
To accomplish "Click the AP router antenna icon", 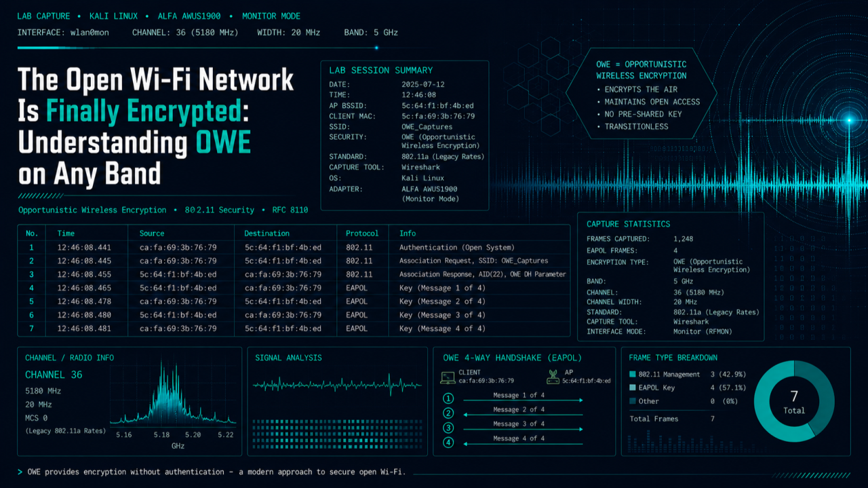I will point(553,376).
